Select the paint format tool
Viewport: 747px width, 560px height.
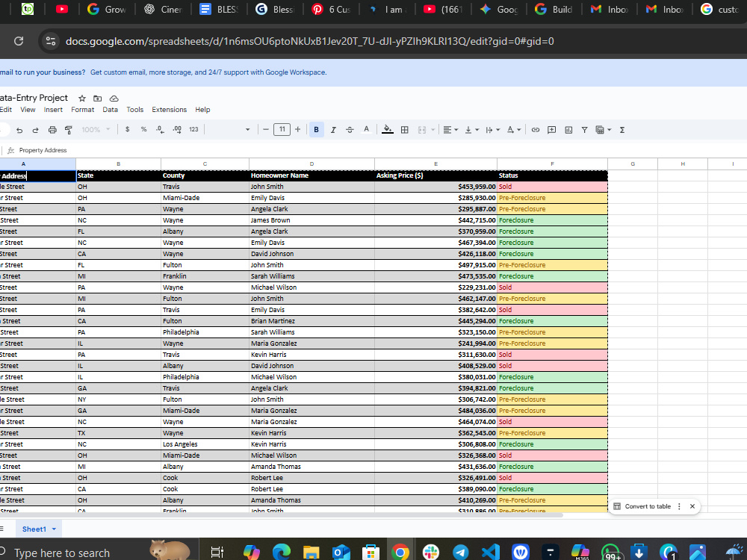(69, 129)
